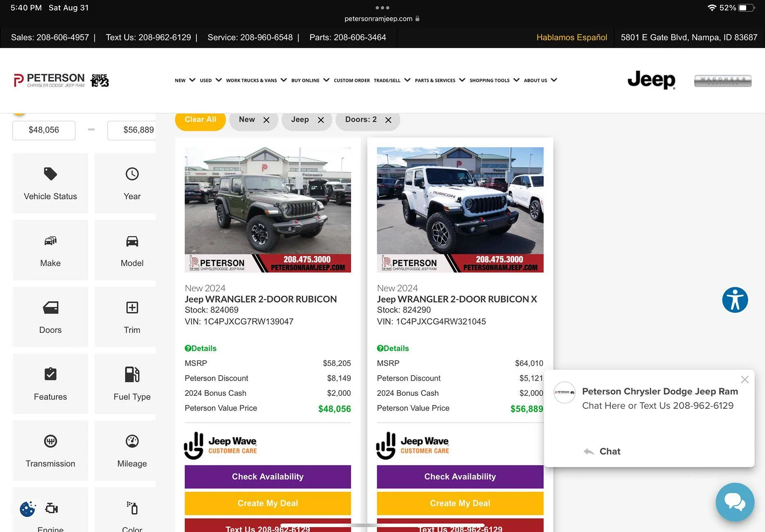Click the dealership address link
The width and height of the screenshot is (765, 532).
(x=689, y=37)
